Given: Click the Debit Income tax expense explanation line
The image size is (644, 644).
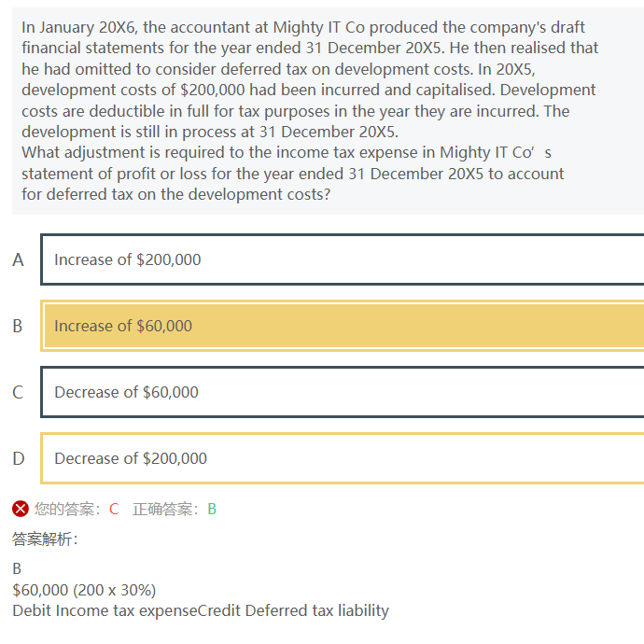Looking at the screenshot, I should click(x=201, y=610).
